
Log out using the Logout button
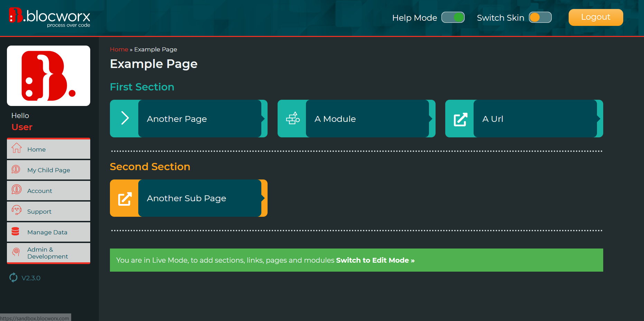[596, 17]
